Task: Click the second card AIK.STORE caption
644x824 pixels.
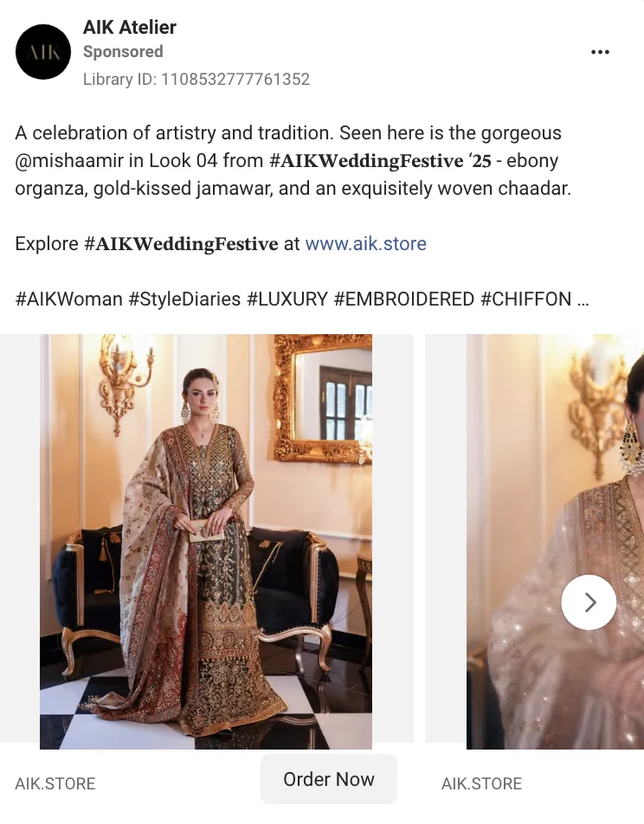Action: 481,783
